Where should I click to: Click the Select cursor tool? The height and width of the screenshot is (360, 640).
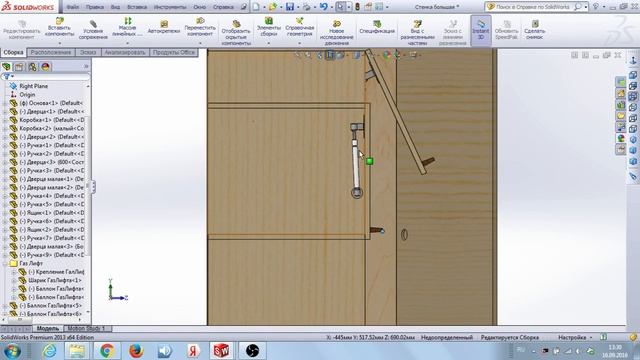coord(340,7)
